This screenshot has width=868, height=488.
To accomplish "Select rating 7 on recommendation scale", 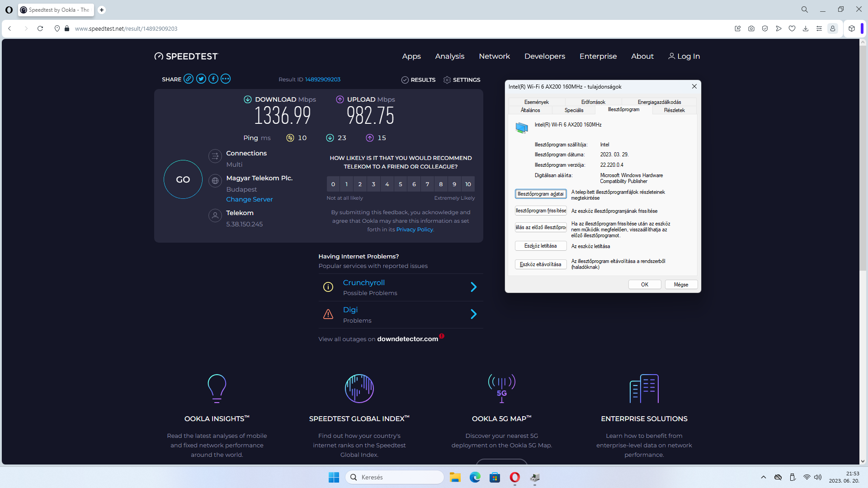I will (x=427, y=184).
